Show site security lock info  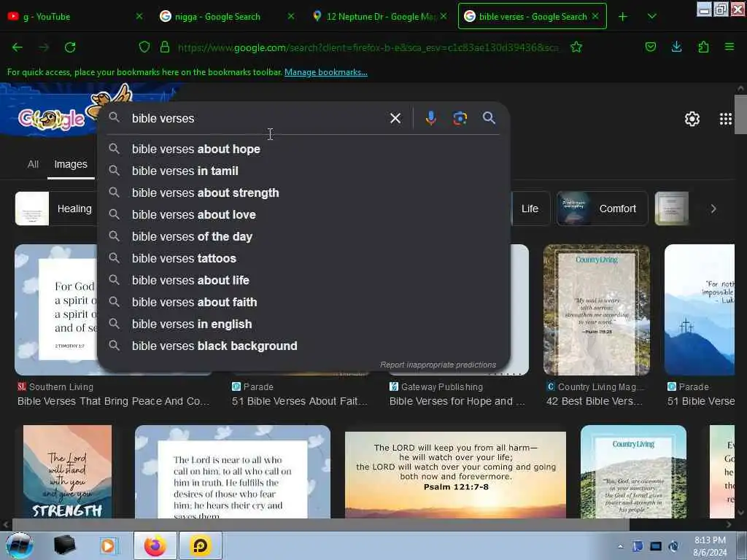(165, 47)
